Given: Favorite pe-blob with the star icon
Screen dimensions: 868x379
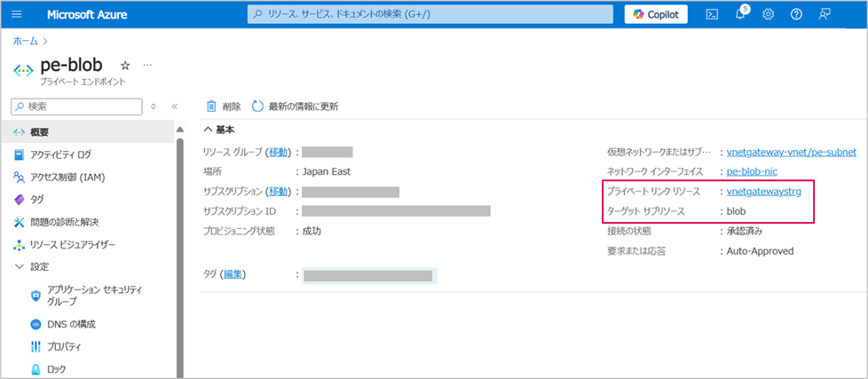Looking at the screenshot, I should coord(125,66).
